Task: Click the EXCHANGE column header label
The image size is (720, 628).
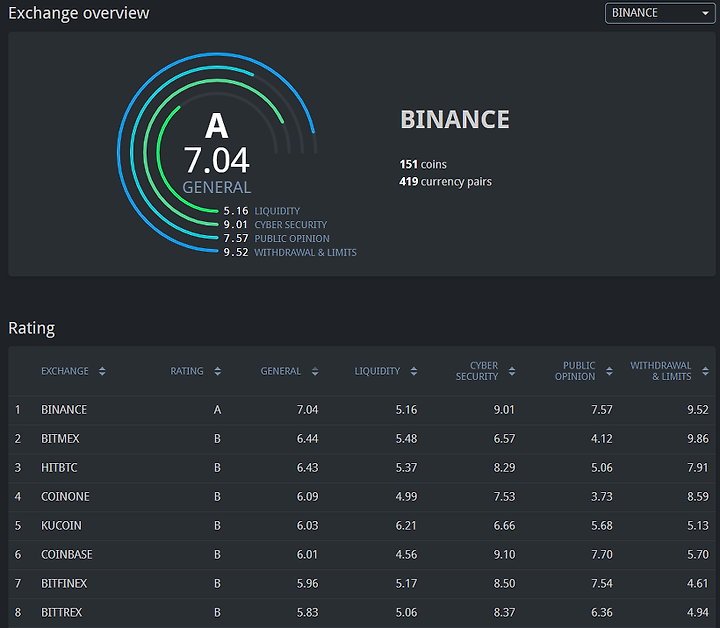Action: coord(65,371)
